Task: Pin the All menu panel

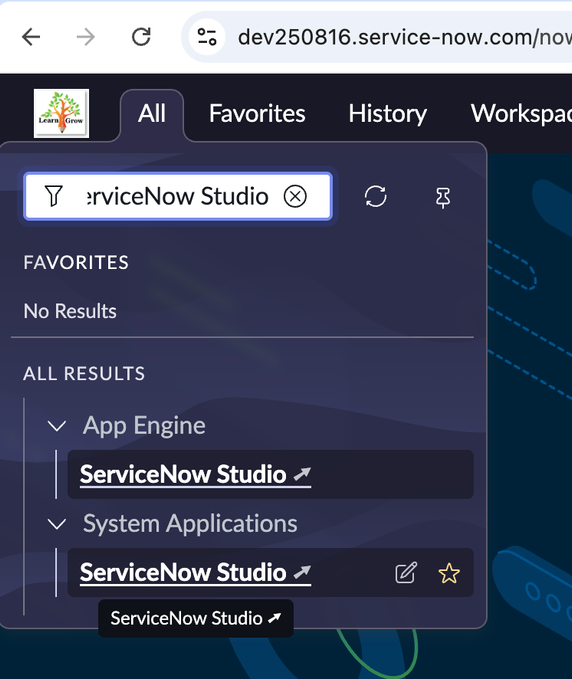Action: [443, 198]
